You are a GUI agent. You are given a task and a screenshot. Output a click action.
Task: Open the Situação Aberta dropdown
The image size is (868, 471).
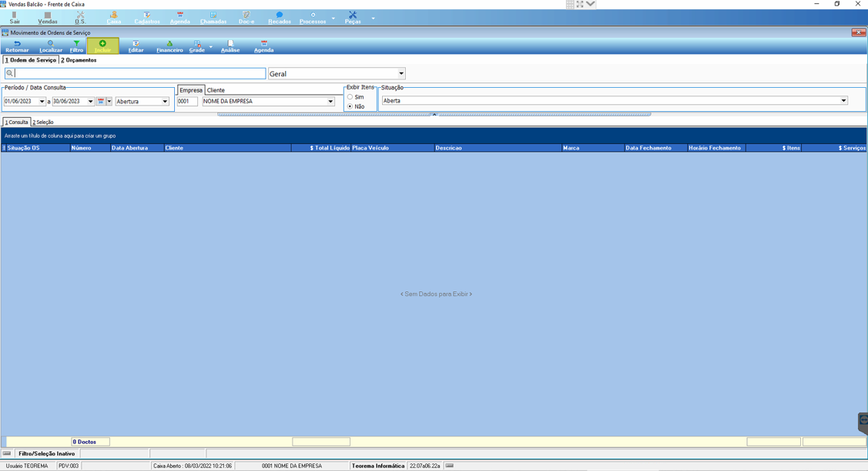click(x=843, y=101)
